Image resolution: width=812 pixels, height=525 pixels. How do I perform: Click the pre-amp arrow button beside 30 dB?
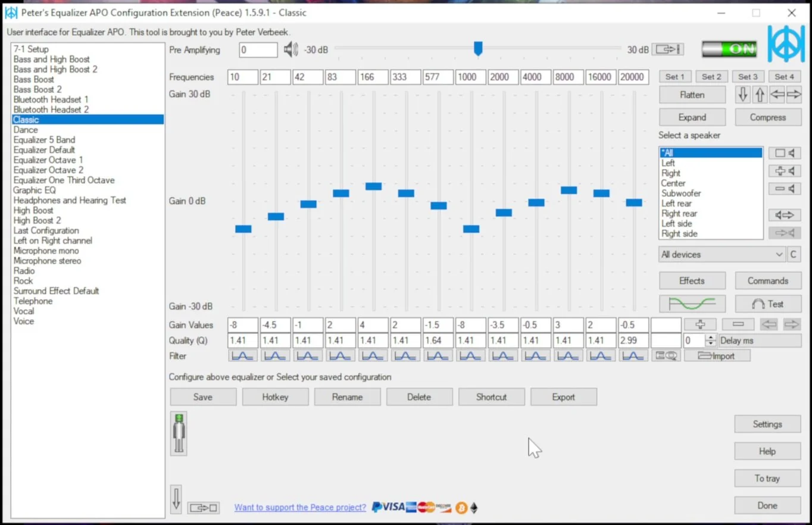coord(668,49)
